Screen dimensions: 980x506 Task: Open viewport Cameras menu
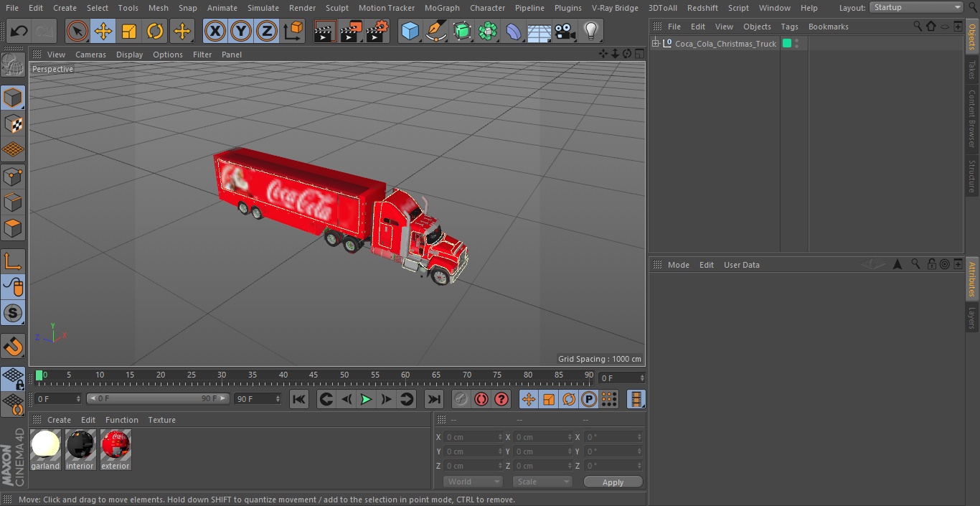90,55
